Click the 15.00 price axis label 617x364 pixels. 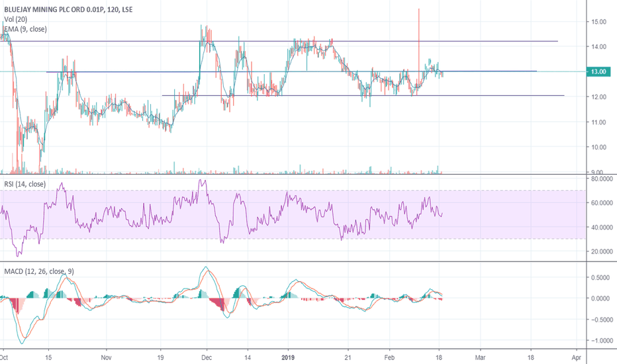[x=598, y=22]
